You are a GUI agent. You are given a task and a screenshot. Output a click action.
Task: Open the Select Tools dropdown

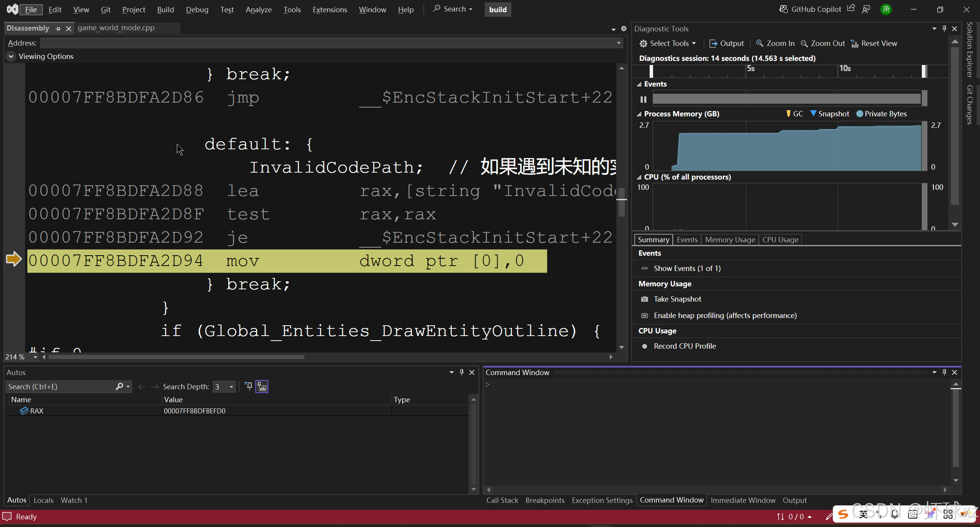(x=668, y=43)
